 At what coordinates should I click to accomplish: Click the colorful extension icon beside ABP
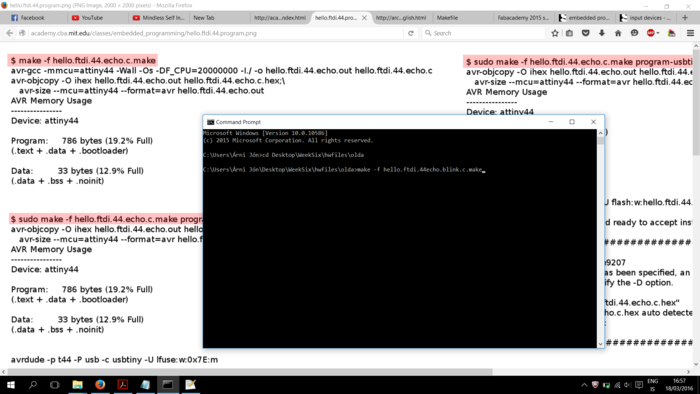[x=671, y=33]
